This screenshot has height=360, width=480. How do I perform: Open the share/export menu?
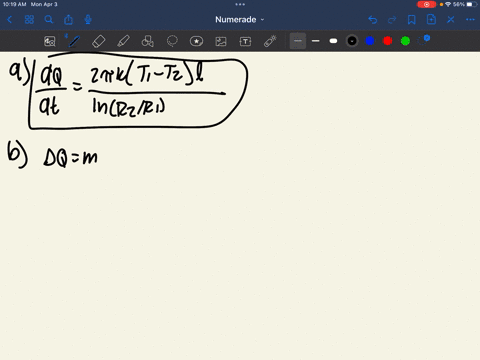(x=68, y=20)
